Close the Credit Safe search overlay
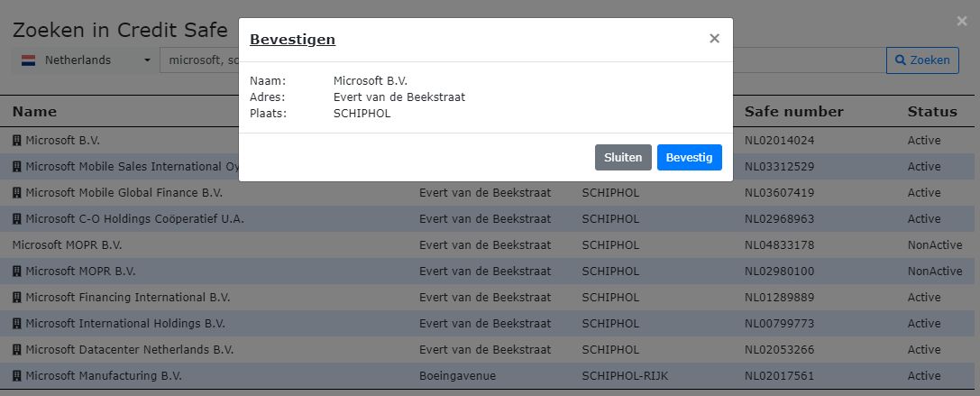Screen dimensions: 980x396 (961, 20)
